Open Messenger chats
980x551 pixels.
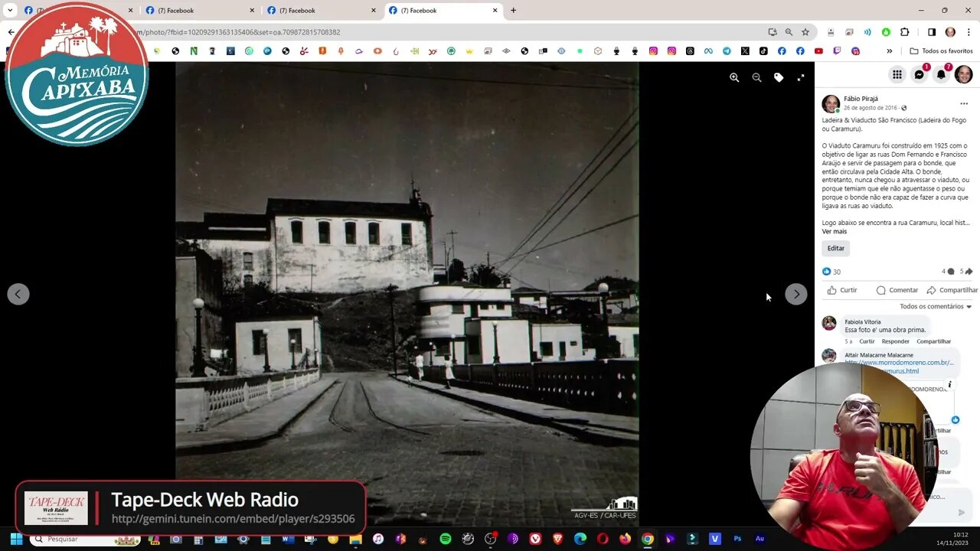(920, 74)
